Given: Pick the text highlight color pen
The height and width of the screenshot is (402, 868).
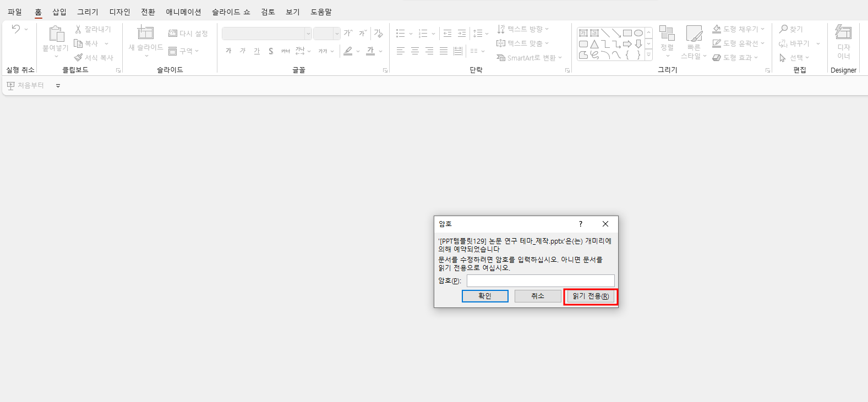Looking at the screenshot, I should click(x=348, y=51).
